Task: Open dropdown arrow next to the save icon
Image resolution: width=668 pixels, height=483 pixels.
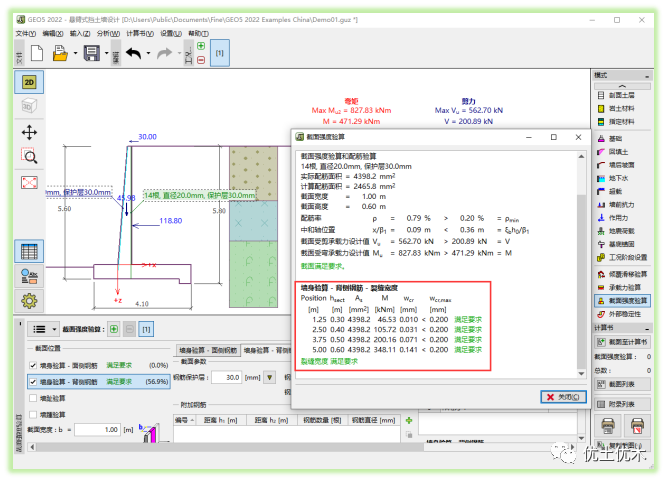Action: pyautogui.click(x=107, y=53)
